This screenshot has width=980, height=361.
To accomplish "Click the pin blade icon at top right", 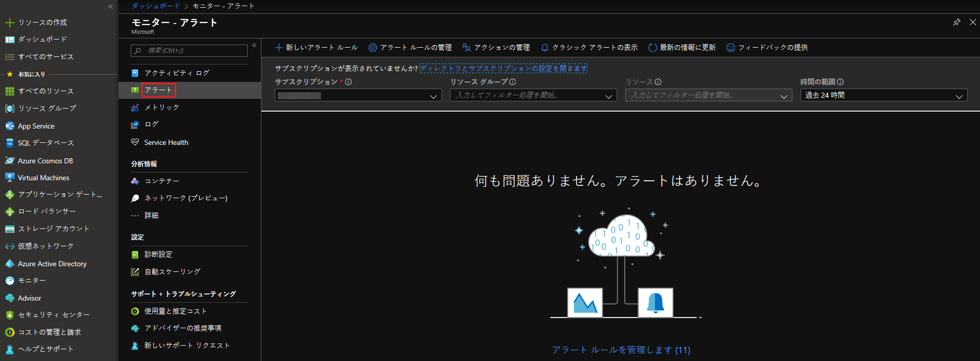I will [x=956, y=22].
